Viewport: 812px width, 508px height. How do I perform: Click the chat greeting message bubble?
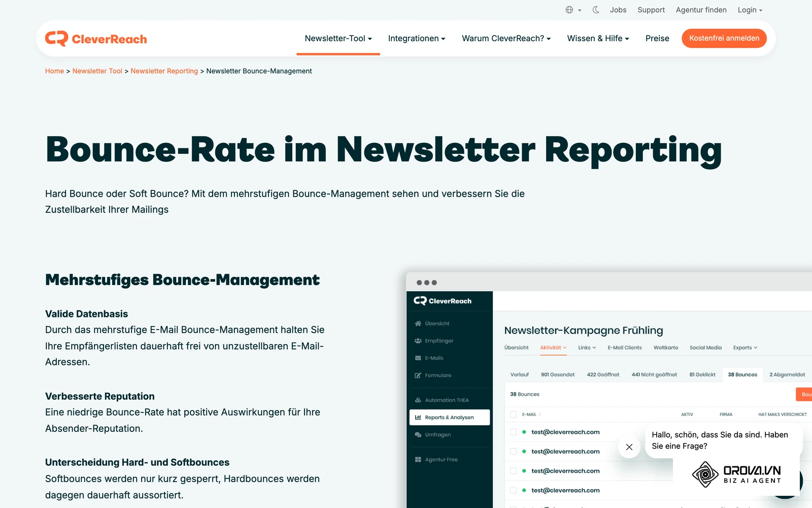[724, 440]
